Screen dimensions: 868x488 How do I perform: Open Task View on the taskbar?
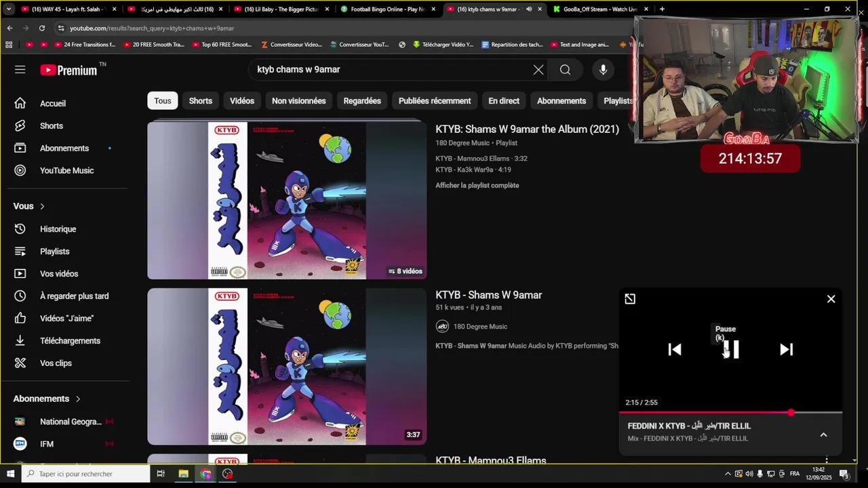coord(161,474)
